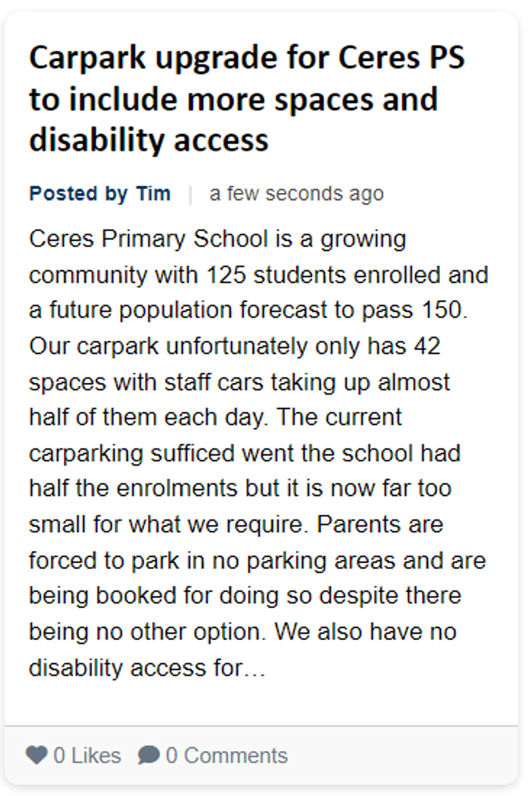Click the divider between author and timestamp
This screenshot has width=532, height=796.
click(190, 194)
